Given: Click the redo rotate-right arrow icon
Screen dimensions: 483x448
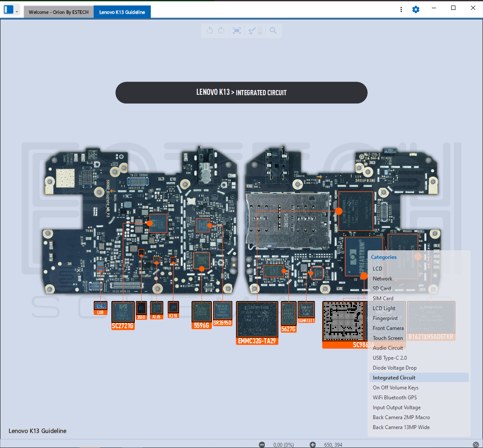Looking at the screenshot, I should pyautogui.click(x=221, y=31).
